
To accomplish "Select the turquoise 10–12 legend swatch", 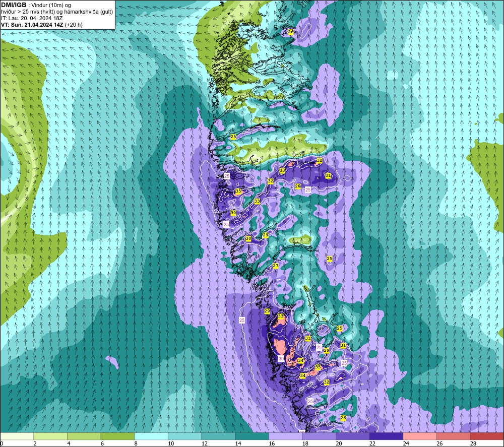I will pos(185,436).
